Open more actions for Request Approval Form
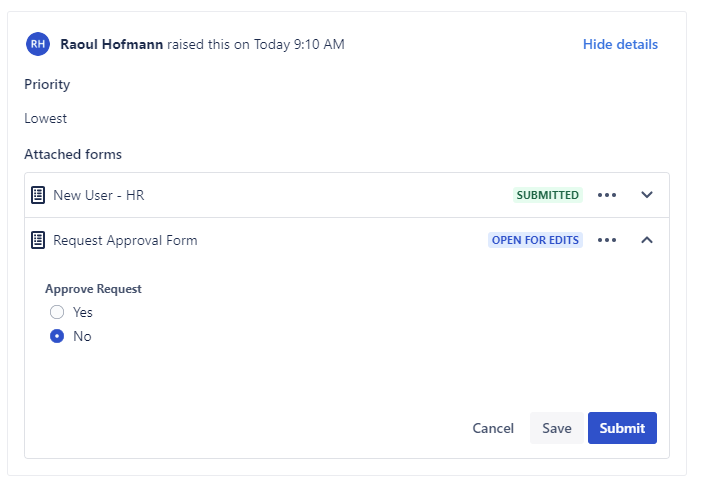Screen dimensions: 703x498 (607, 240)
